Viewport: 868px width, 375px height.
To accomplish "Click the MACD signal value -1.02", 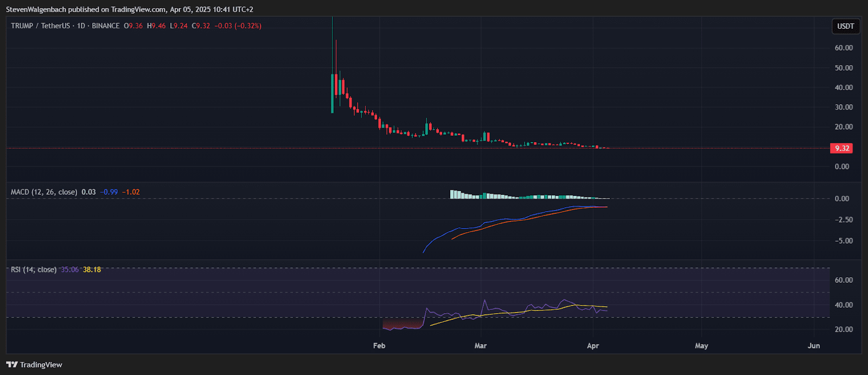I will (131, 192).
